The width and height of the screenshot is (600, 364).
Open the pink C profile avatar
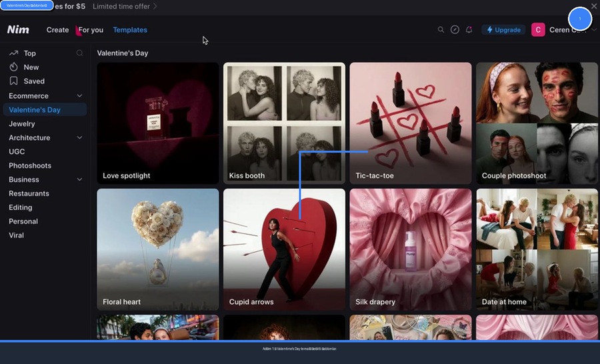[538, 29]
